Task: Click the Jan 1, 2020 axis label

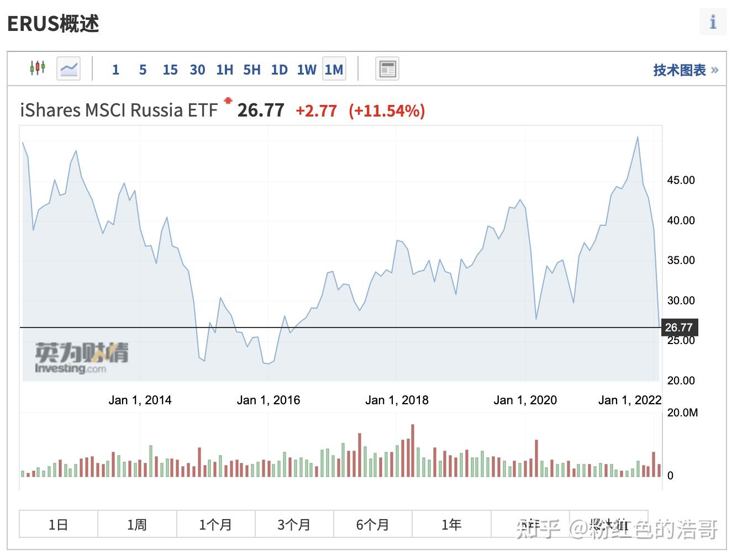Action: (x=525, y=400)
